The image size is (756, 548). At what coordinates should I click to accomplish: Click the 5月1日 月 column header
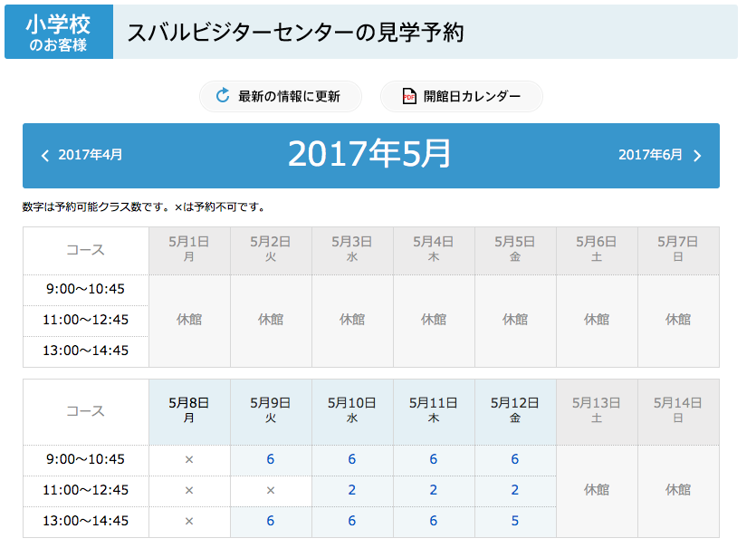pos(189,250)
